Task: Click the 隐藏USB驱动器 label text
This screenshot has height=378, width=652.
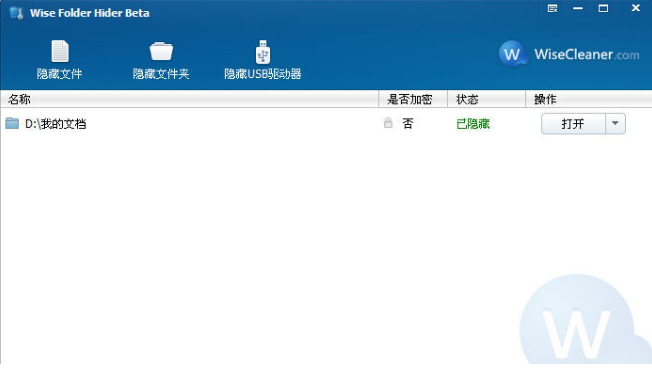Action: point(263,74)
